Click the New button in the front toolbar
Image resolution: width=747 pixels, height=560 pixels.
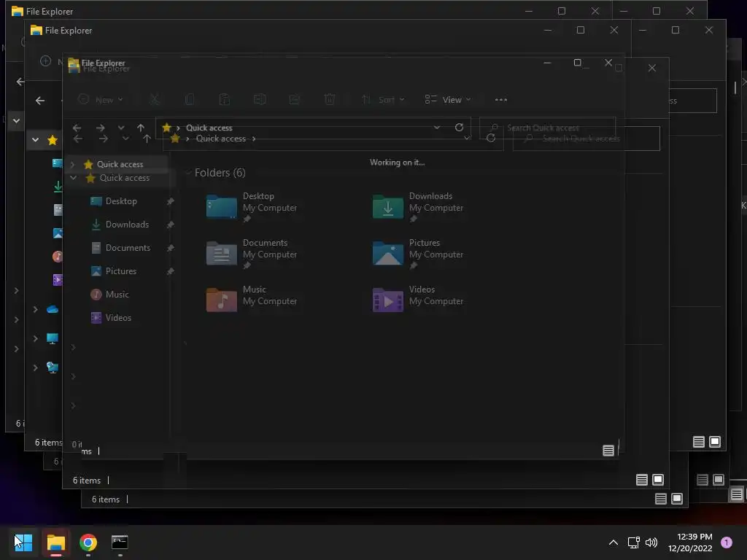[x=101, y=99]
